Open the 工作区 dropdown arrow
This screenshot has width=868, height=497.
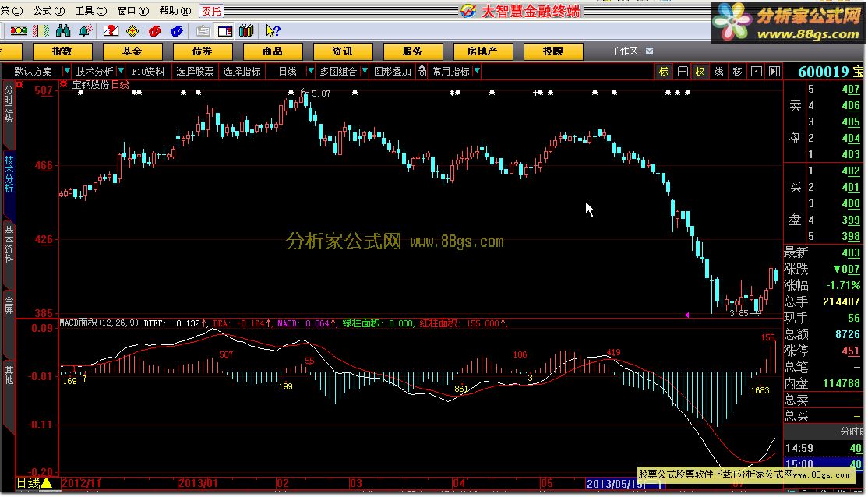click(649, 51)
